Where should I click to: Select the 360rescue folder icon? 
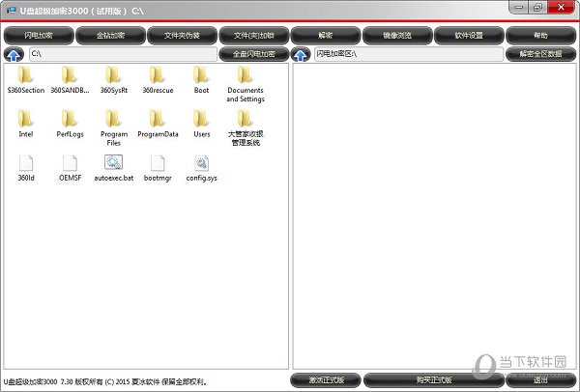coord(158,75)
